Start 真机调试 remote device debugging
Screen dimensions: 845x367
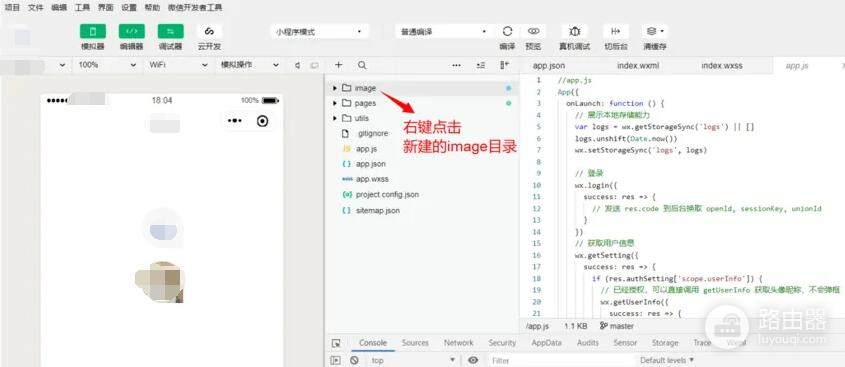coord(574,31)
